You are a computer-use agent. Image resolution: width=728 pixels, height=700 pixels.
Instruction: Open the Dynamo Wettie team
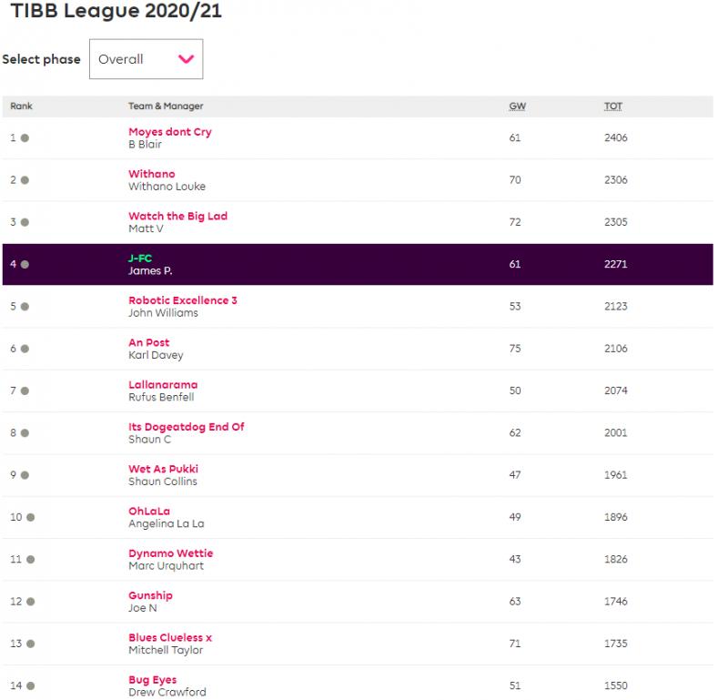pyautogui.click(x=171, y=553)
